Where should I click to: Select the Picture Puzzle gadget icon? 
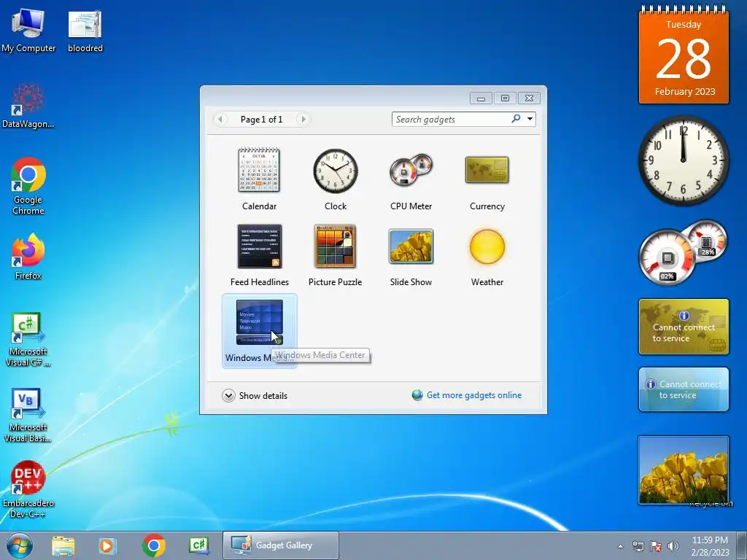pyautogui.click(x=335, y=246)
